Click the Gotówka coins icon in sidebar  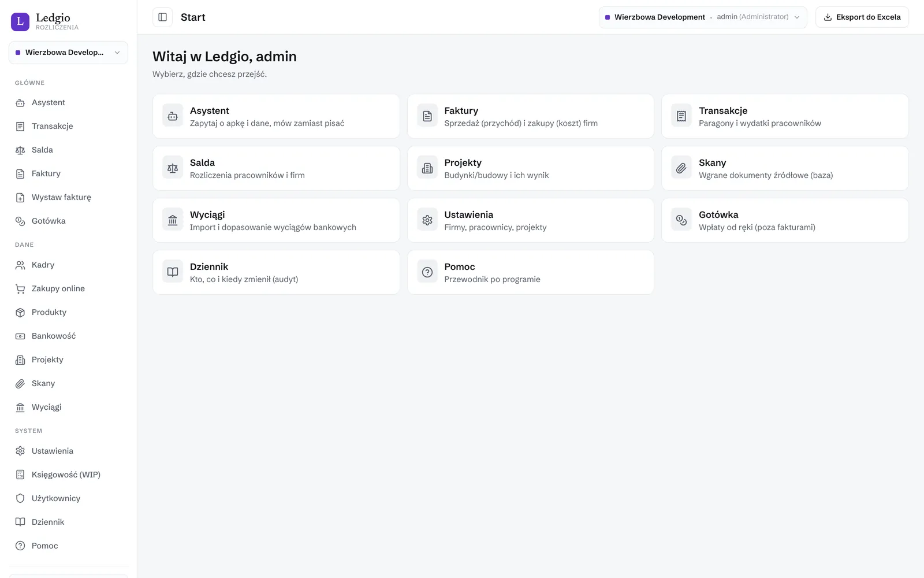(20, 221)
